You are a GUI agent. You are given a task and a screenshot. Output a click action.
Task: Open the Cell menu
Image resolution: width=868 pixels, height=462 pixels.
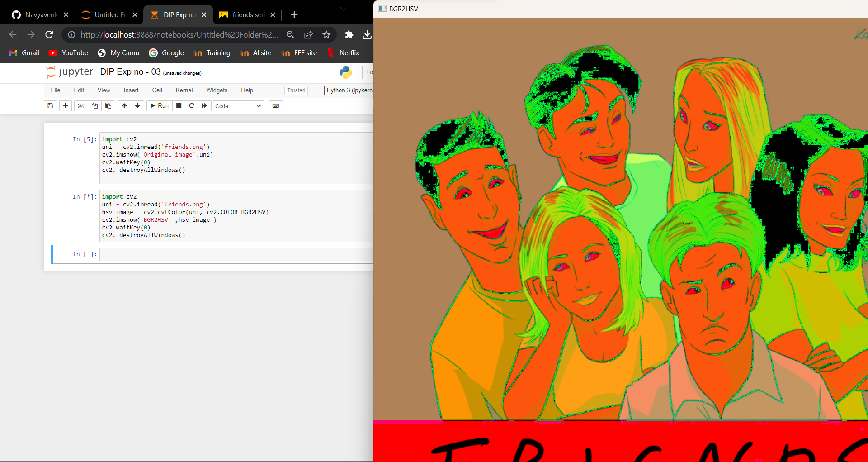click(157, 90)
